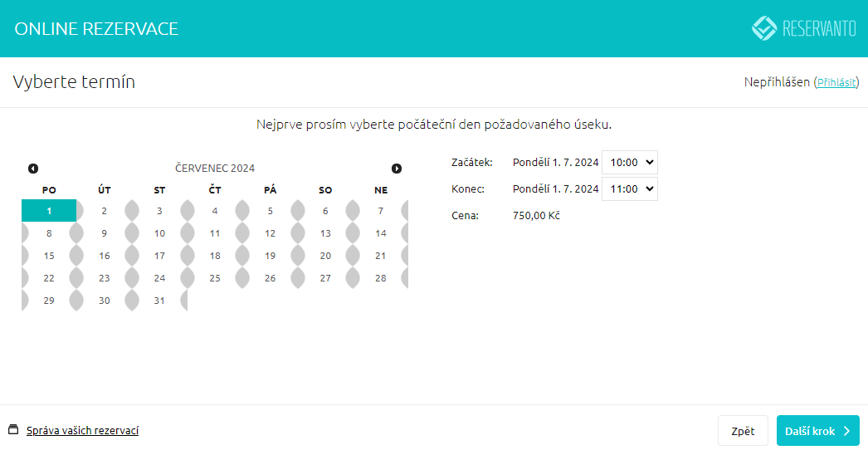Viewport: 868px width, 455px height.
Task: Select Thursday July 25
Action: tap(215, 278)
